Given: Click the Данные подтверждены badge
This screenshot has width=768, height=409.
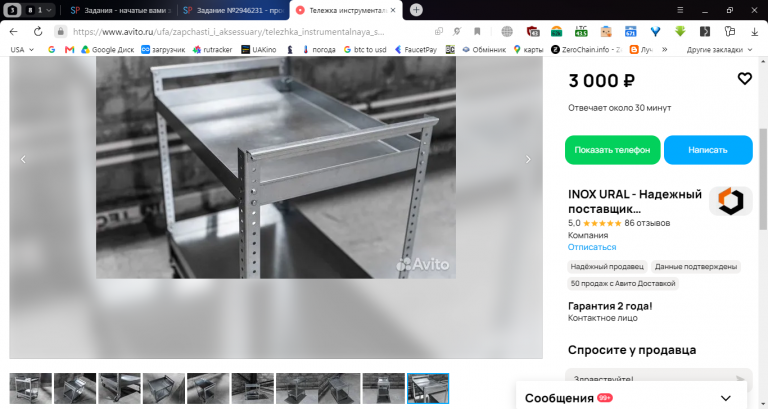Looking at the screenshot, I should 696,266.
